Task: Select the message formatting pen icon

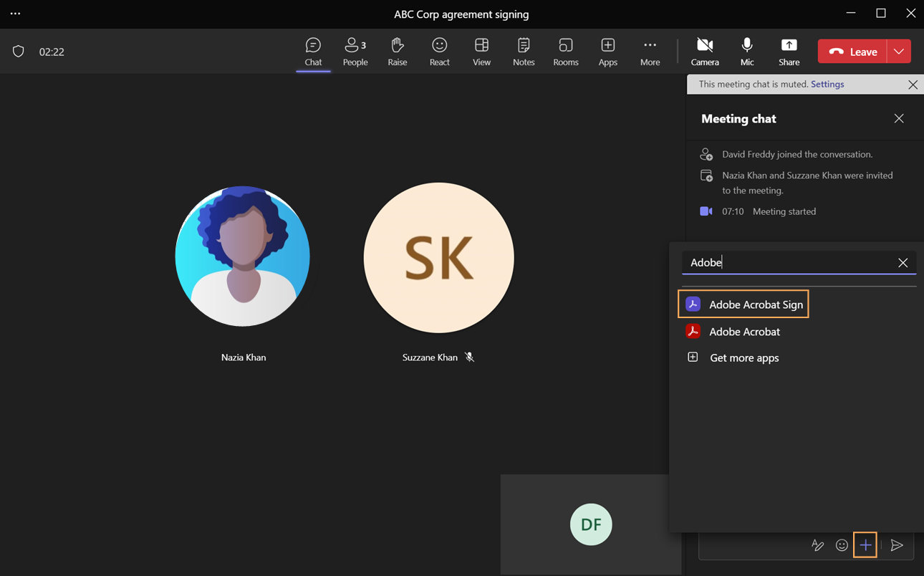Action: coord(818,545)
